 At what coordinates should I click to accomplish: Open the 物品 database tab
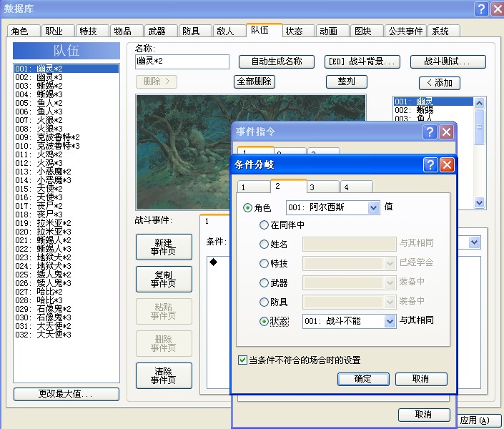click(127, 31)
